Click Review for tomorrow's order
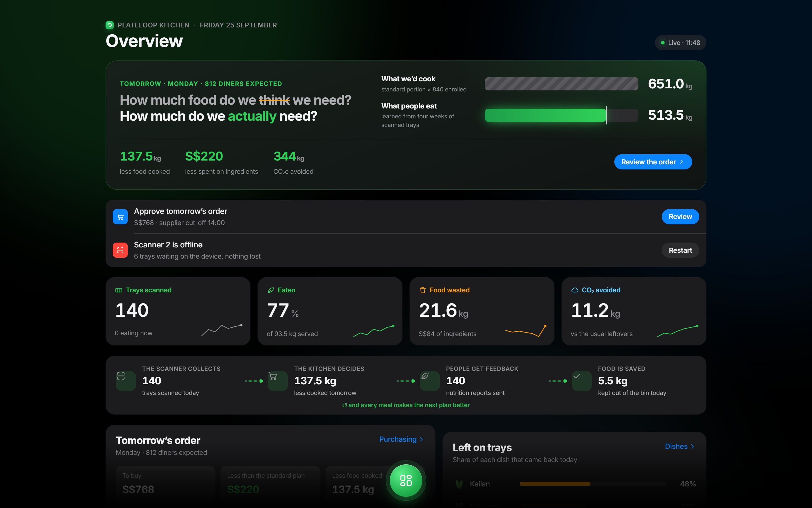Image resolution: width=812 pixels, height=508 pixels. pos(680,217)
